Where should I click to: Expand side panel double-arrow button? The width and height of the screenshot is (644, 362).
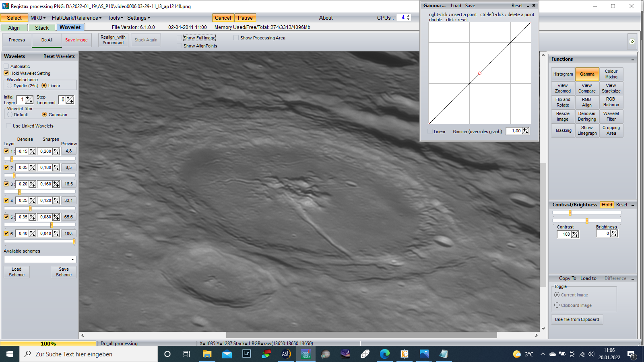click(x=632, y=41)
